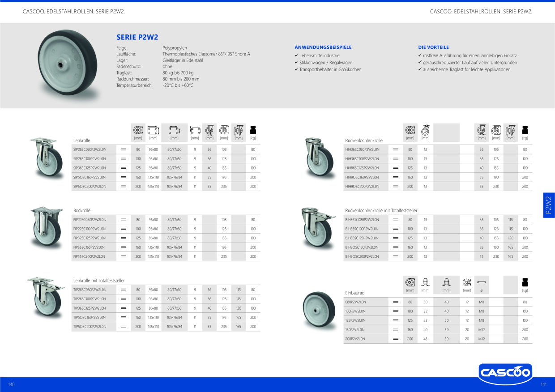Select the swivel offset icon in Lenkrolle header
Screen dimensions: 555x392
point(209,130)
